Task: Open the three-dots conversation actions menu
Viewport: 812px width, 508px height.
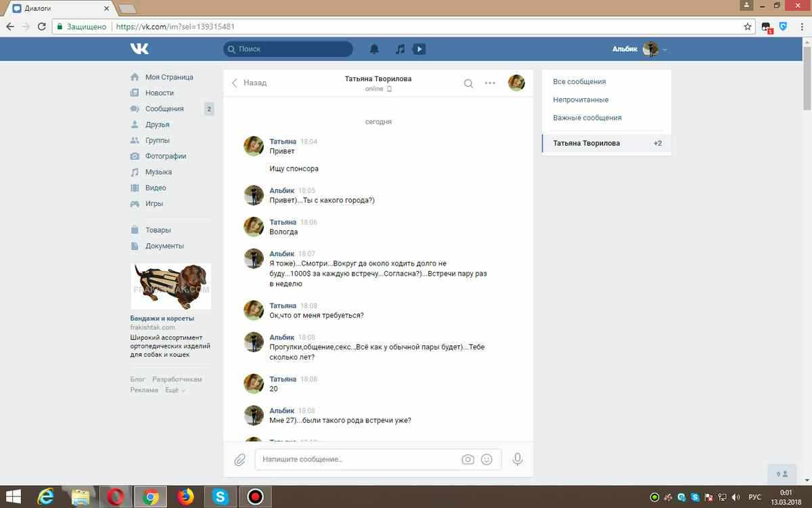Action: point(490,83)
